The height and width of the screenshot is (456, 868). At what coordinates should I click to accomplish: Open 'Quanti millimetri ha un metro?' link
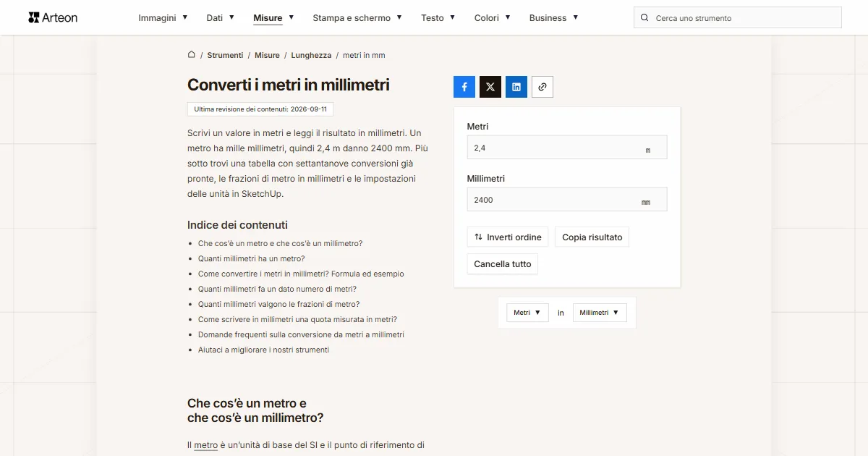pyautogui.click(x=252, y=259)
